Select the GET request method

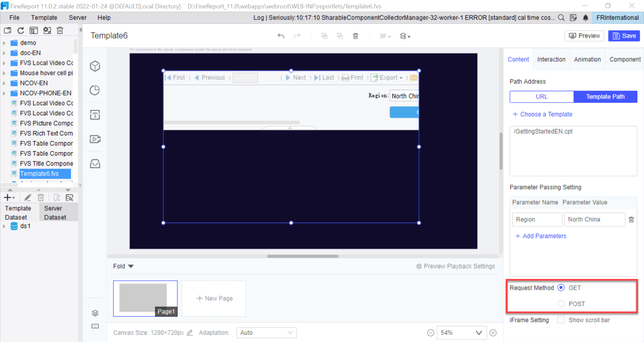tap(561, 287)
